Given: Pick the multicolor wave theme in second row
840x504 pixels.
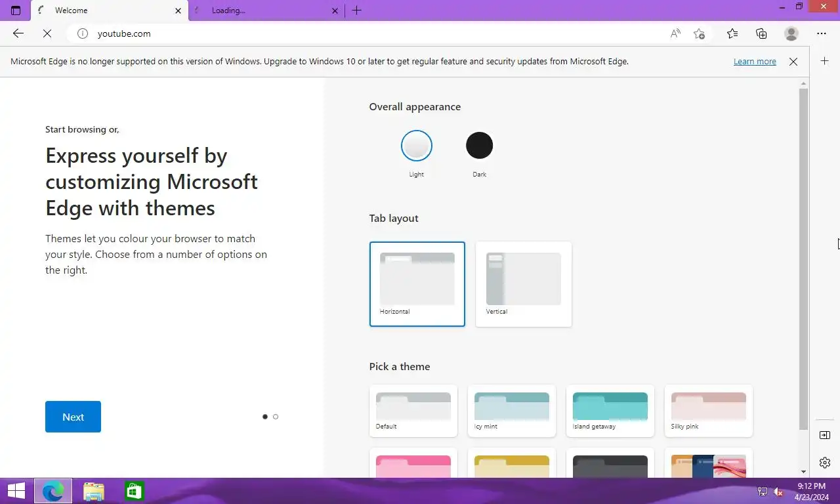Looking at the screenshot, I should (x=709, y=463).
